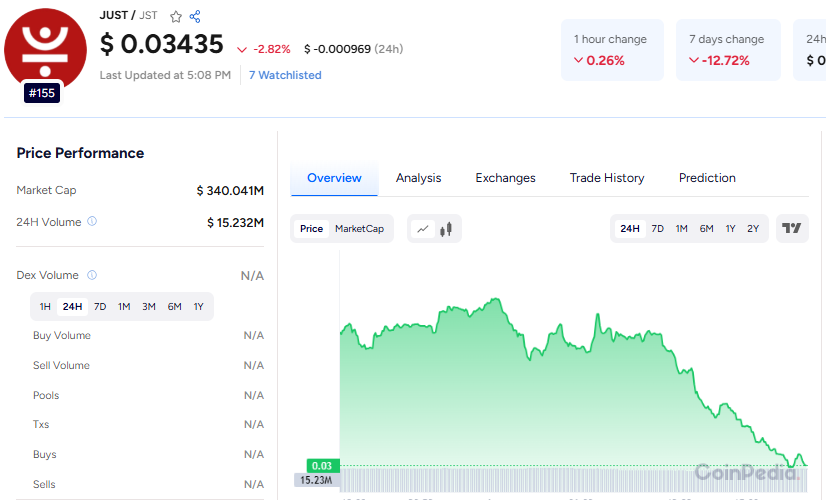Open info icon beside Dex Volume
Viewport: 826px width, 500px height.
(92, 275)
